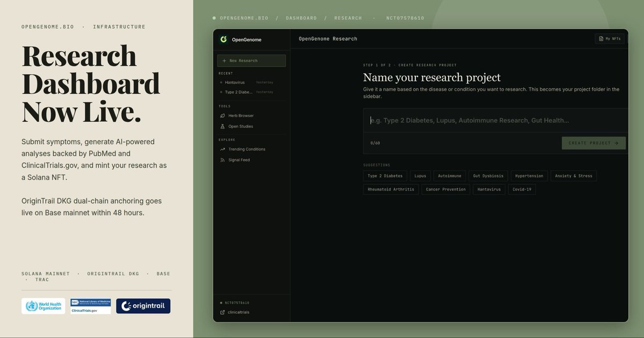
Task: Select the Type 2 Diabetes suggestion chip
Action: (385, 176)
